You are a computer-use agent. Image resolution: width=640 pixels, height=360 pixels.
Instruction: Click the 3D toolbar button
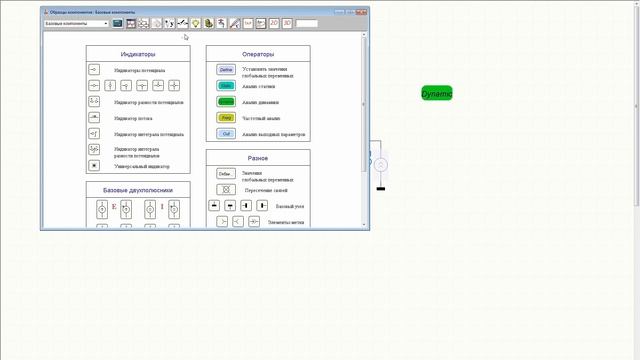pyautogui.click(x=287, y=24)
